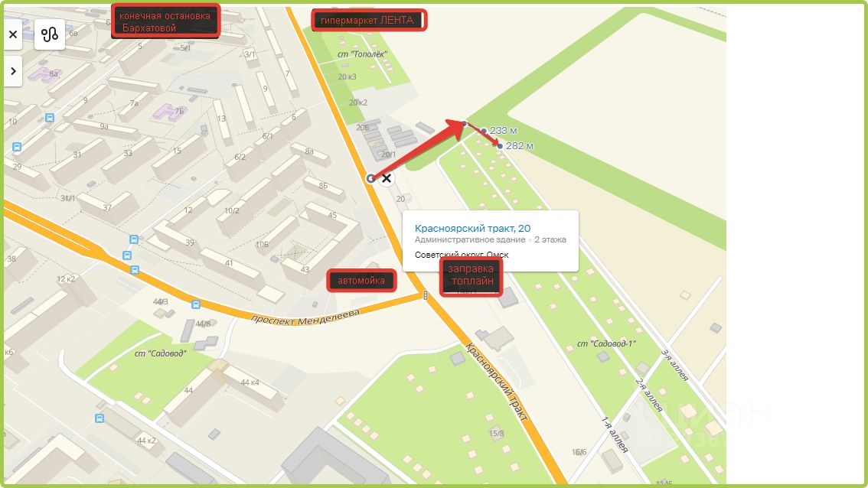Click the 282 m ruler endpoint
The image size is (868, 488).
[500, 146]
